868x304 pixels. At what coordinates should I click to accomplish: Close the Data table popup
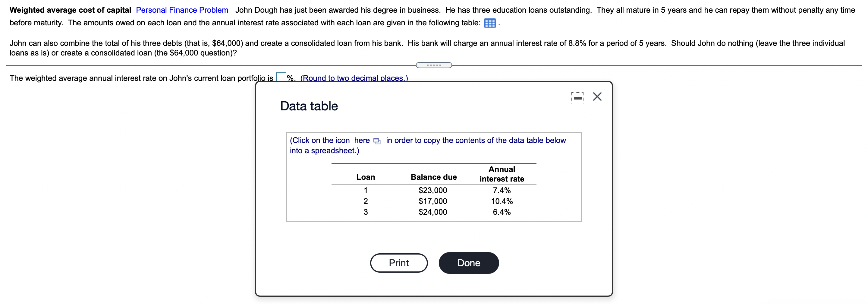[x=597, y=97]
